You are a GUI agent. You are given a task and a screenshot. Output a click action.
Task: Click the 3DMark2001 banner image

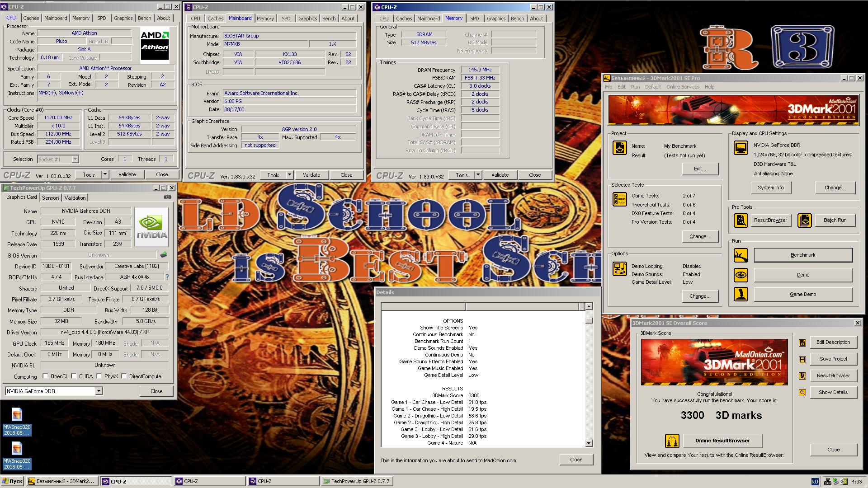click(733, 110)
